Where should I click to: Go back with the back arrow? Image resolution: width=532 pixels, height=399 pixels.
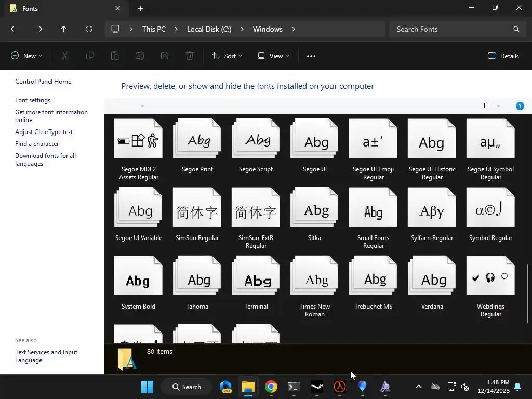tap(14, 29)
